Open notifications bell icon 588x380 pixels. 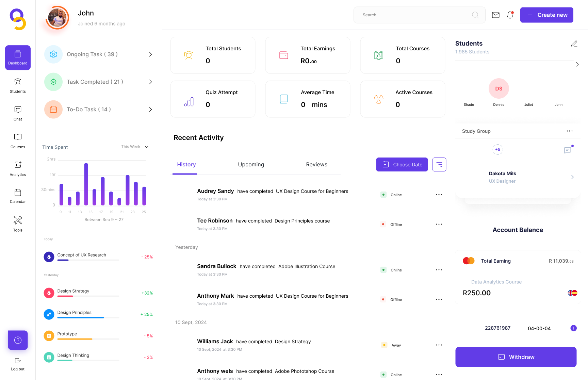[x=510, y=15]
